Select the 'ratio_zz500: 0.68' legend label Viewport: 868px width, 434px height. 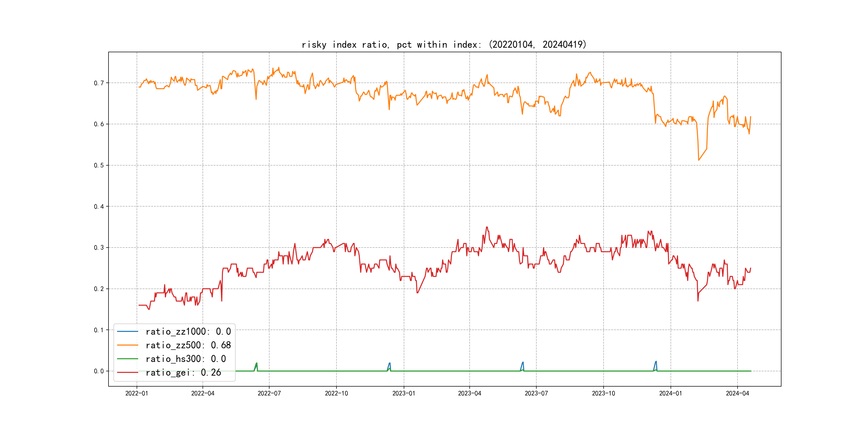click(x=188, y=345)
